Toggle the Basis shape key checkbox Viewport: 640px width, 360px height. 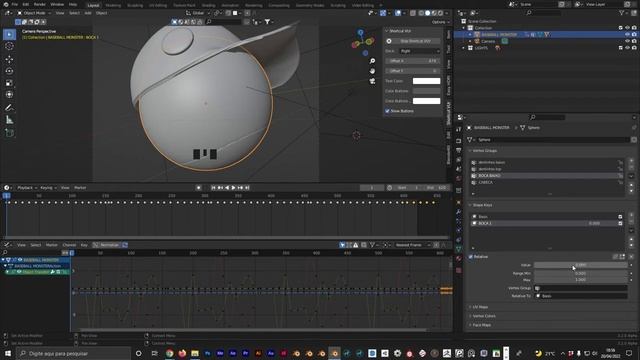(620, 217)
